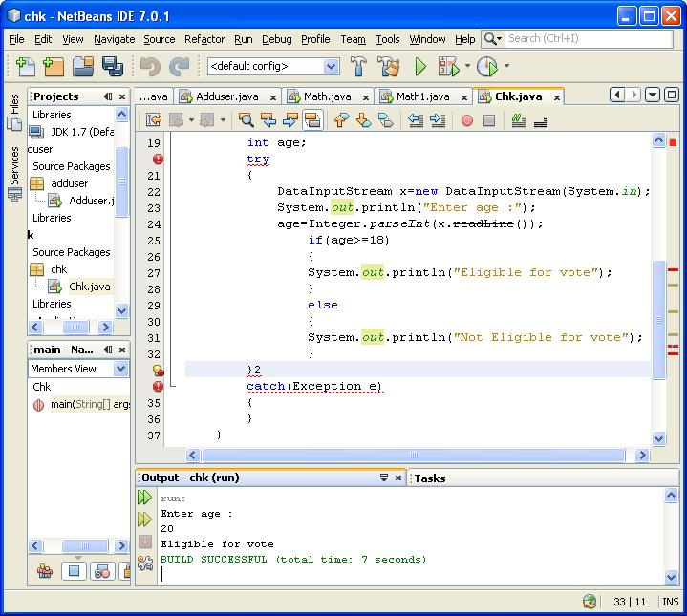
Task: Uncomment the selected lines
Action: point(541,121)
